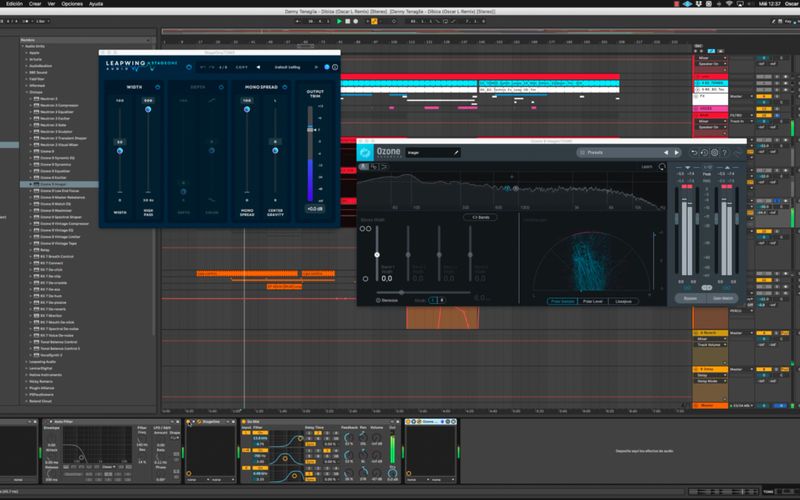Click the Record button in transport
This screenshot has height=500, width=800.
click(356, 21)
